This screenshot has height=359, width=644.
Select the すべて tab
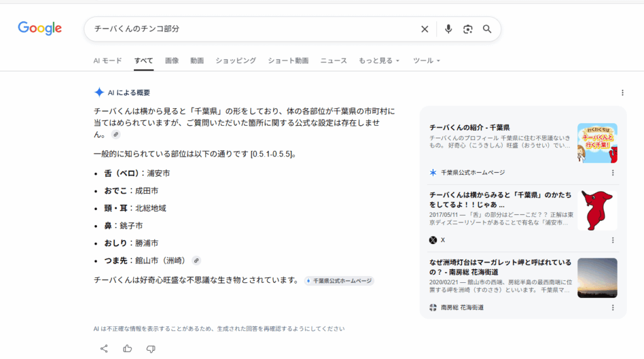coord(144,61)
